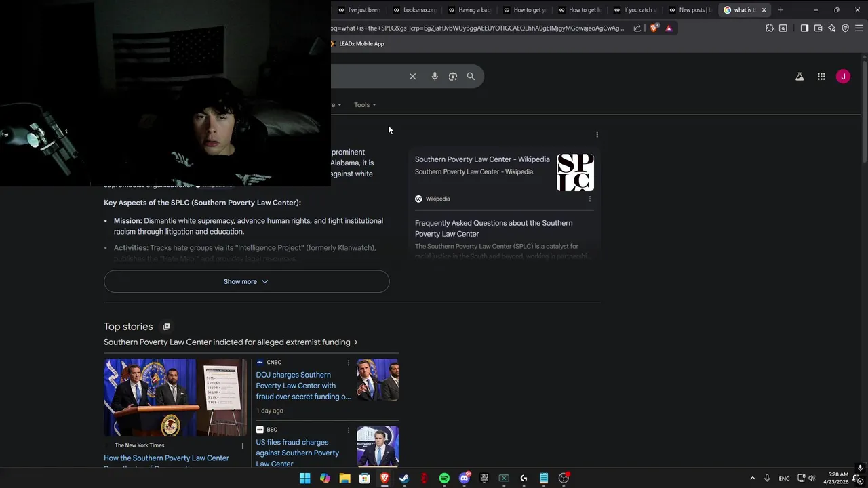868x488 pixels.
Task: Submit the query with the magnifier icon
Action: tap(471, 77)
